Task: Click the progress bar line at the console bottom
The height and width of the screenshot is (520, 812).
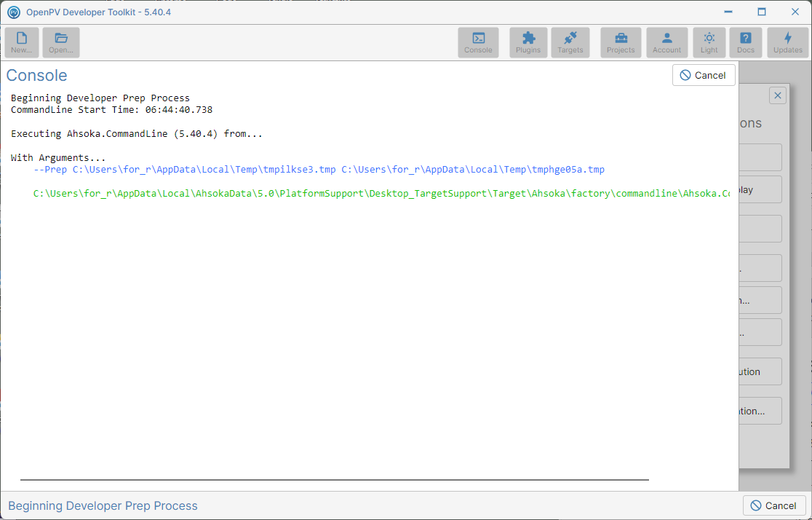Action: [335, 480]
